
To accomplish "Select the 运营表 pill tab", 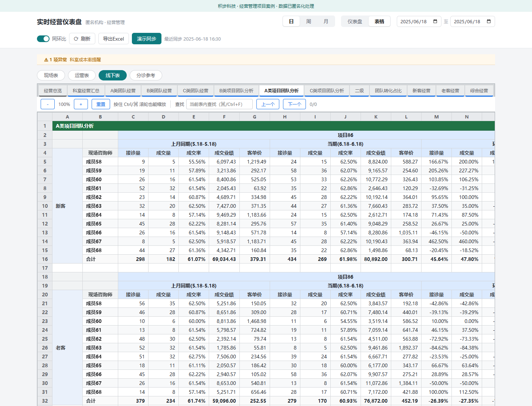I will pos(82,75).
